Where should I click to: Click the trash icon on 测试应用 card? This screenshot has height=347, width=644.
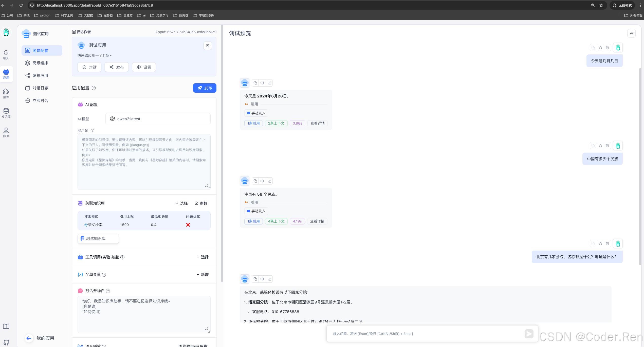click(x=208, y=46)
